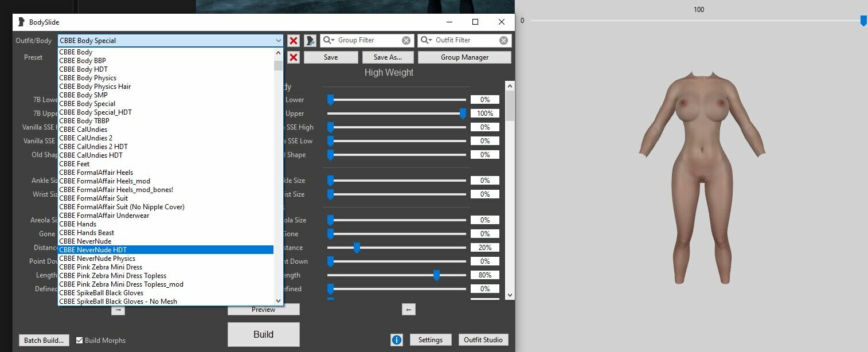The width and height of the screenshot is (868, 352).
Task: Open Group Filter search magnifier menu
Action: [329, 40]
